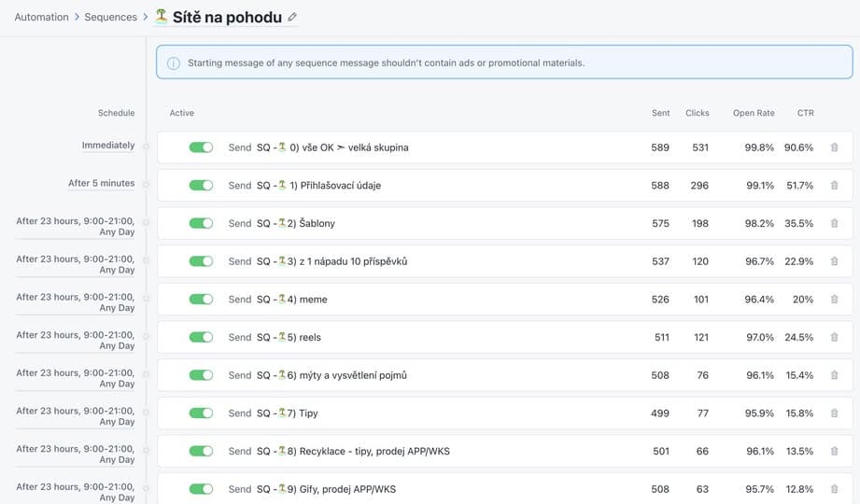Open the 'Immediately' schedule setting
The width and height of the screenshot is (860, 504).
pyautogui.click(x=107, y=146)
